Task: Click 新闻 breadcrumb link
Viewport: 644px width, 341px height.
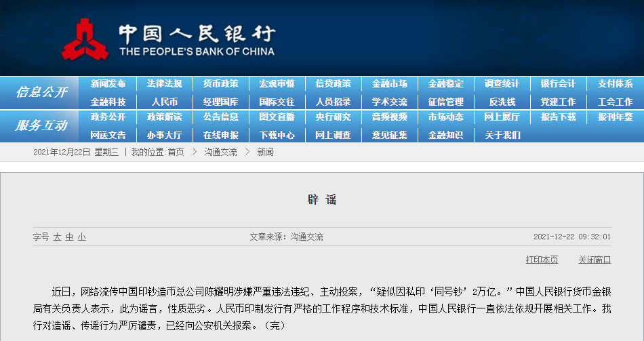Action: (x=265, y=153)
